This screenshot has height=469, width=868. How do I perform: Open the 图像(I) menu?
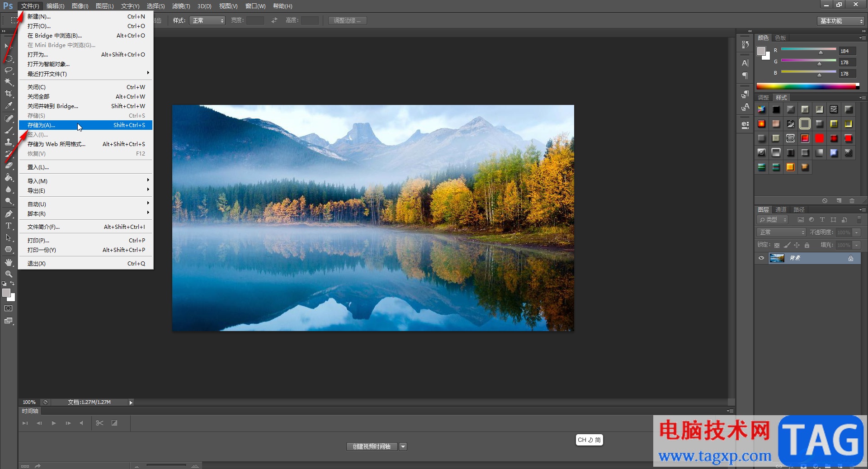click(80, 6)
